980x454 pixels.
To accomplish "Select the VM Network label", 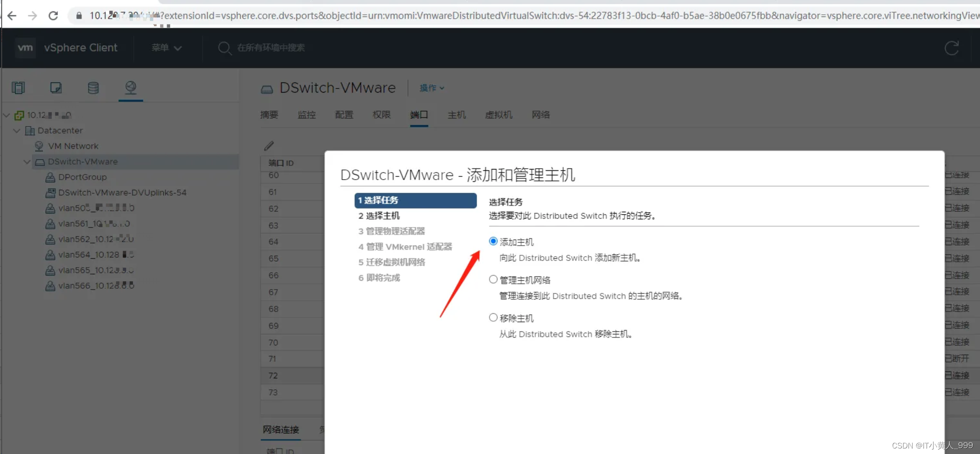I will coord(73,146).
